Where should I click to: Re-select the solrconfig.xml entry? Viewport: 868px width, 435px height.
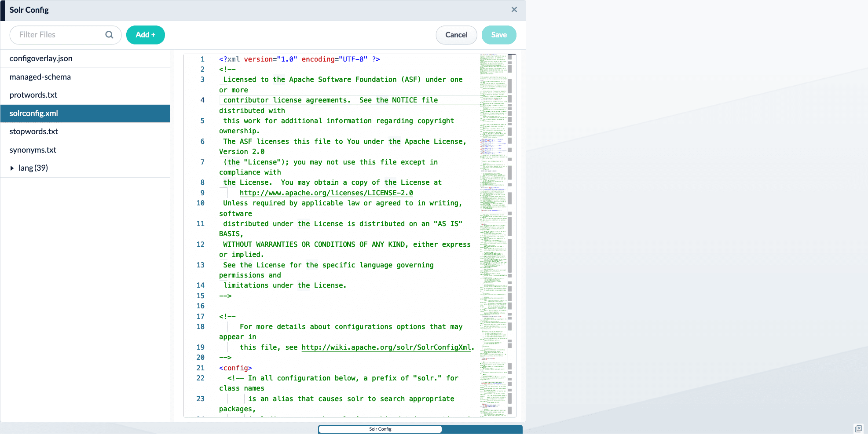click(x=33, y=113)
